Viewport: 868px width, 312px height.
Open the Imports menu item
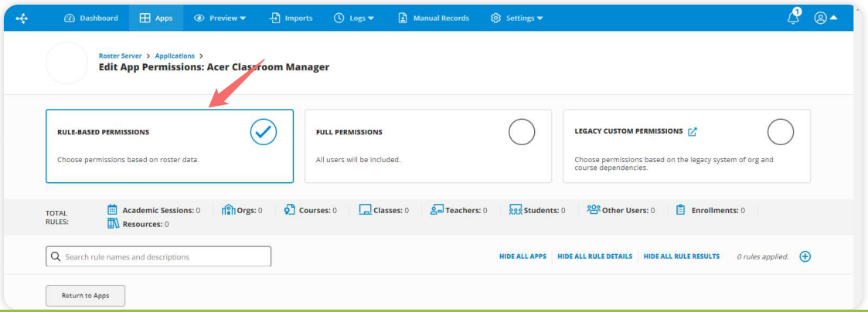pos(291,19)
